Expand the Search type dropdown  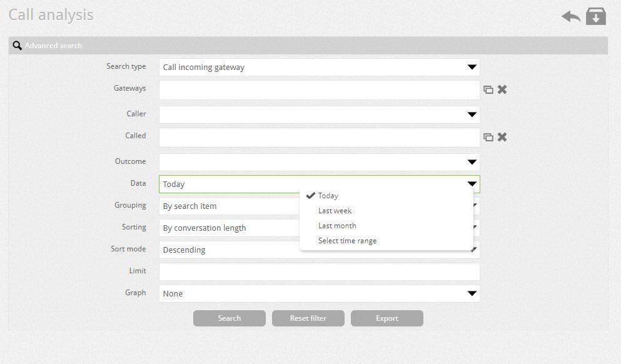319,68
